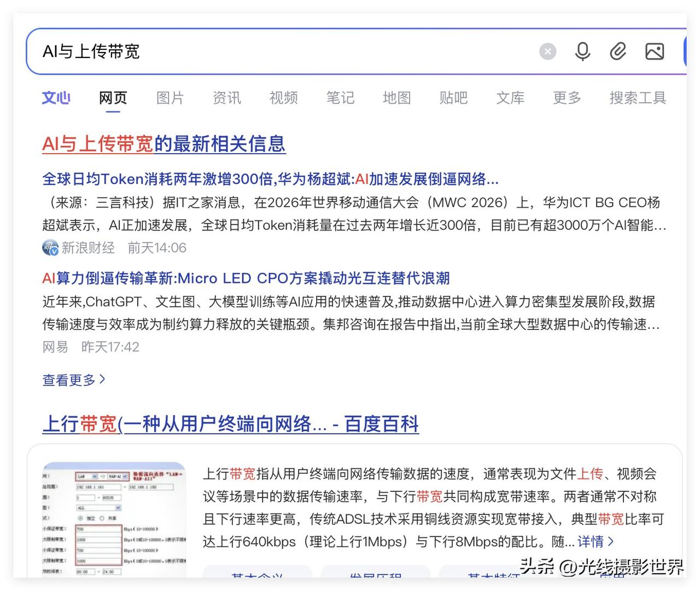Open image search with the picture icon

655,51
